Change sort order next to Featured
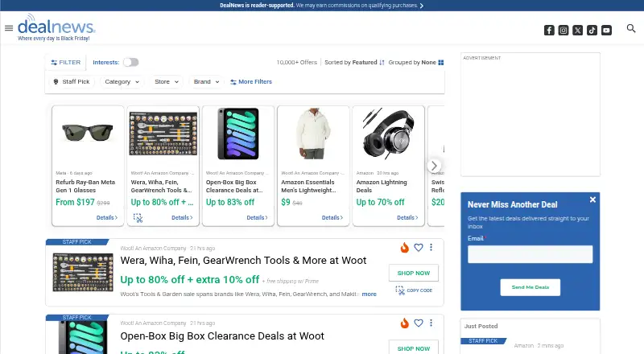 coord(382,63)
